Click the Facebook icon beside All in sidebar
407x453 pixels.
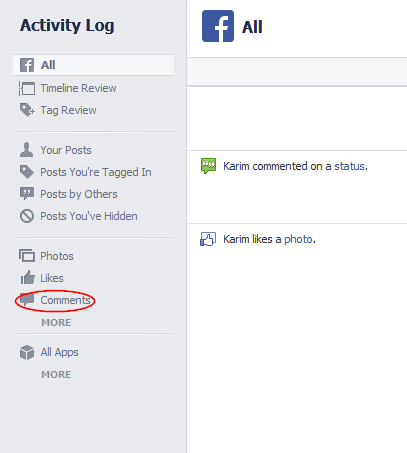pos(27,65)
